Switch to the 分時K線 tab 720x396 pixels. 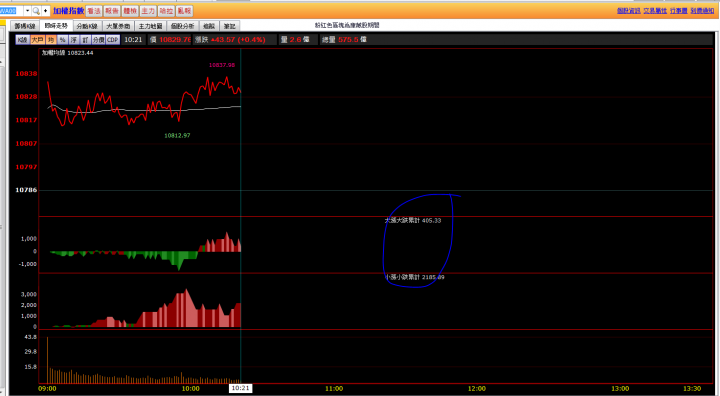pyautogui.click(x=87, y=26)
